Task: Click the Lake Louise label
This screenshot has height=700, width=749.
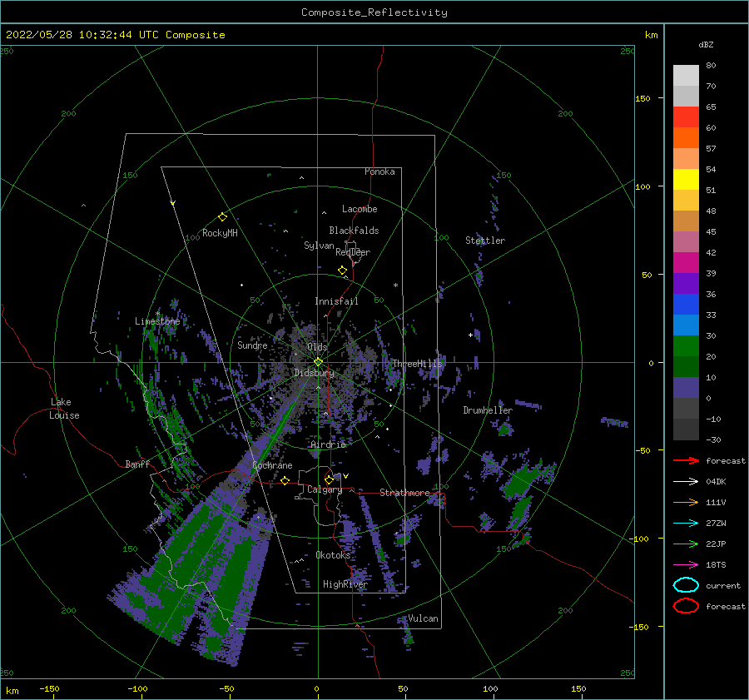Action: tap(64, 409)
